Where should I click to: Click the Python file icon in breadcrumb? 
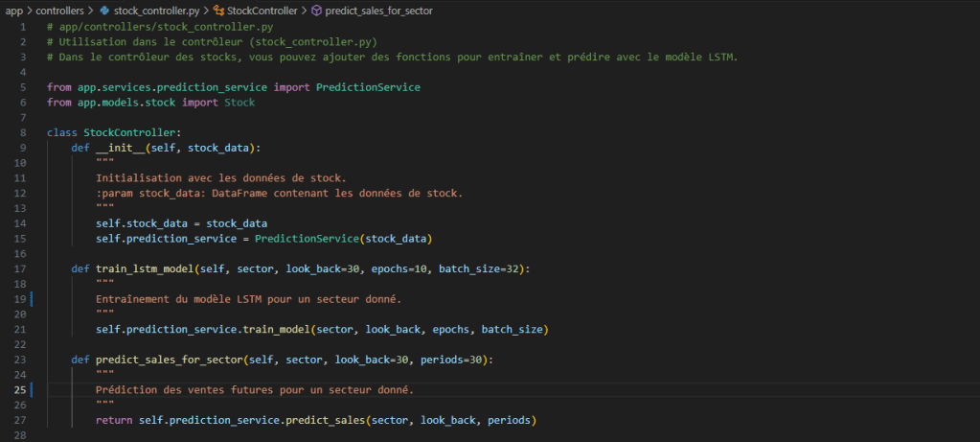coord(104,11)
